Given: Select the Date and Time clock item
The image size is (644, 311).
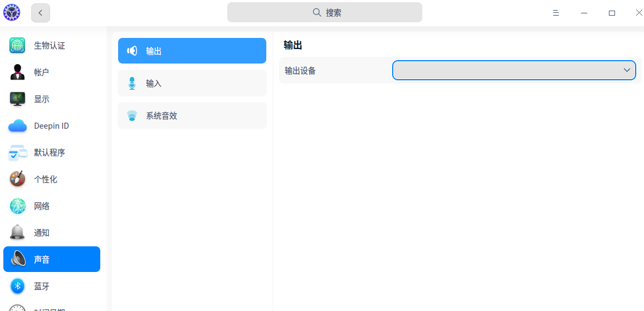Looking at the screenshot, I should pos(17,308).
